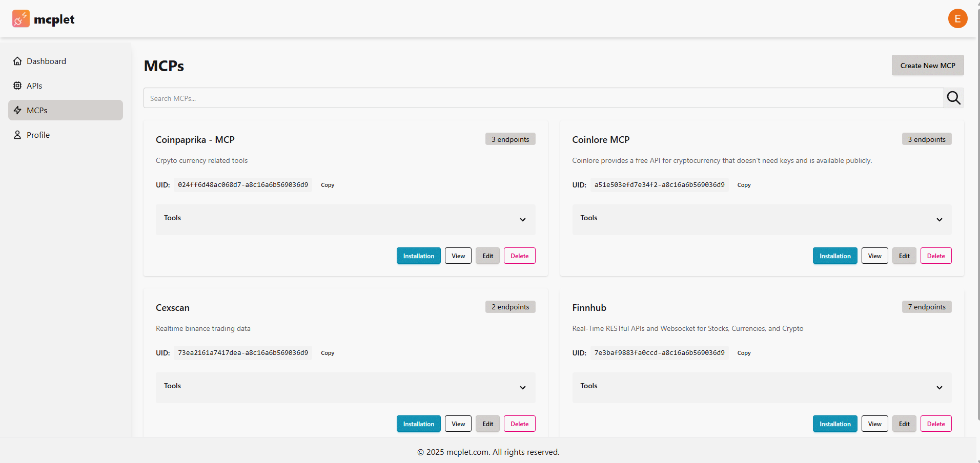Edit the Cexscan MCP

487,424
